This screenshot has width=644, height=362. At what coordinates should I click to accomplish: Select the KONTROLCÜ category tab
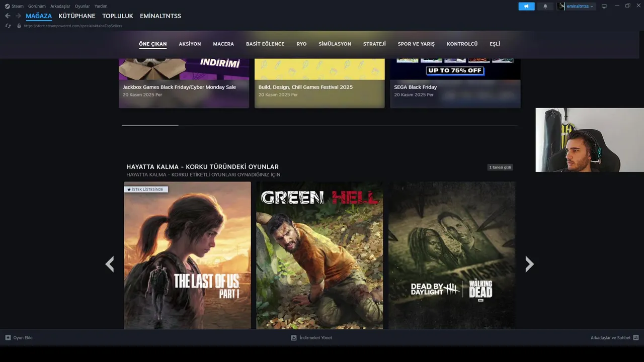(462, 44)
